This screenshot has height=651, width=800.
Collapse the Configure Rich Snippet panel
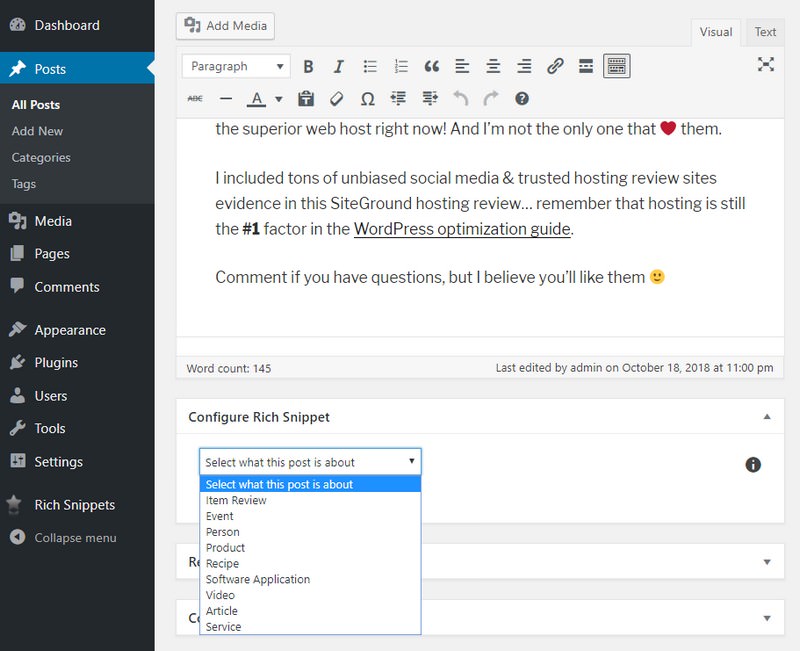coord(765,417)
